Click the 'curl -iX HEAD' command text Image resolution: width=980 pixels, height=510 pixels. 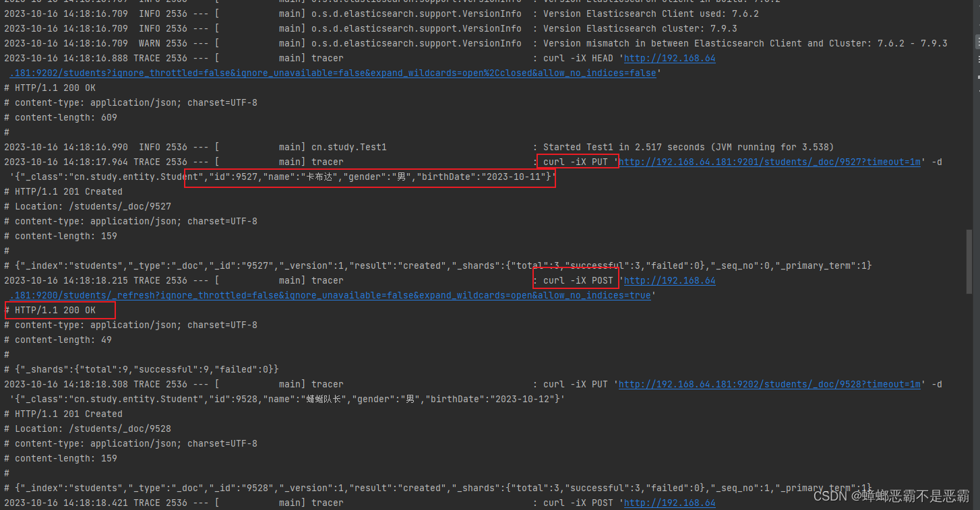pos(578,58)
